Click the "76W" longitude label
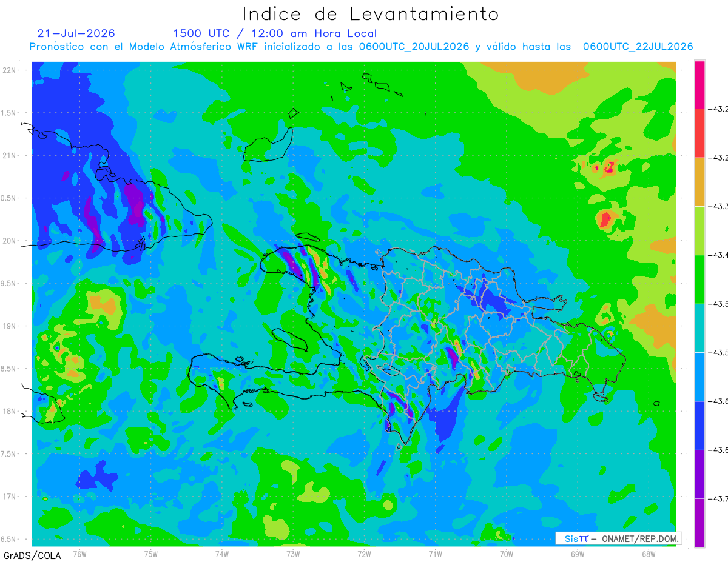This screenshot has height=562, width=728. 79,554
